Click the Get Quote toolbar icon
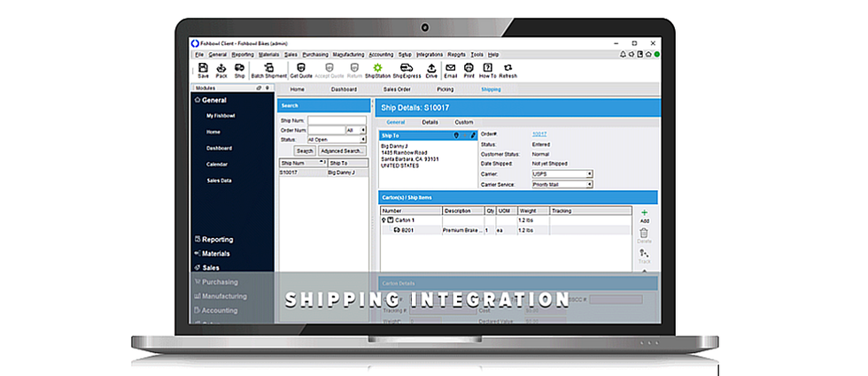Viewport: 868px width, 376px height. pos(301,69)
